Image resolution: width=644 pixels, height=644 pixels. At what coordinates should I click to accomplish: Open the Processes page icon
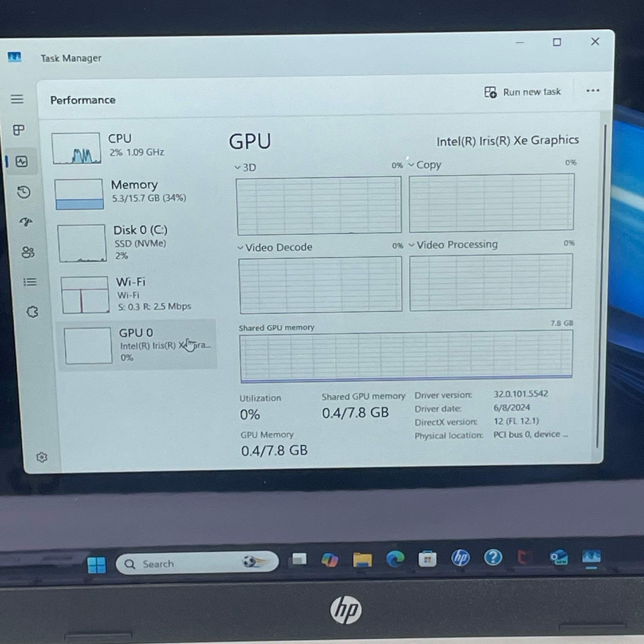19,130
